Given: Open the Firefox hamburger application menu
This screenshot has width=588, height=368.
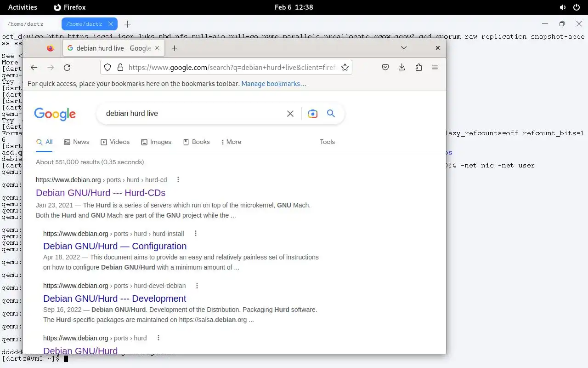Looking at the screenshot, I should point(435,68).
